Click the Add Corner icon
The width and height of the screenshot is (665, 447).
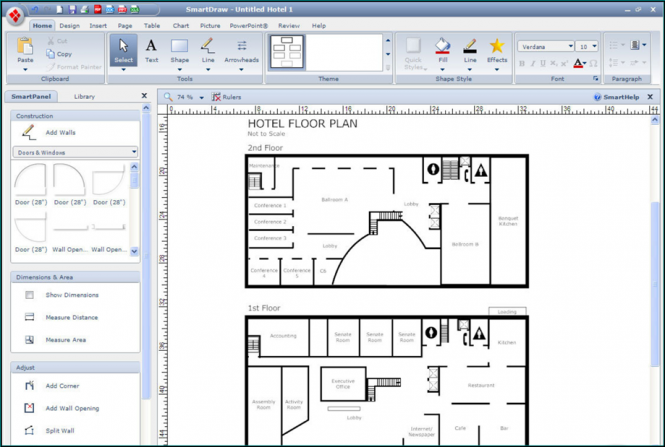coord(29,385)
